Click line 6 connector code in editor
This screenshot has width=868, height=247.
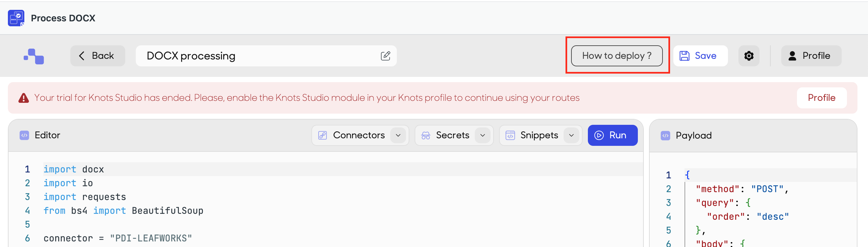[118, 238]
